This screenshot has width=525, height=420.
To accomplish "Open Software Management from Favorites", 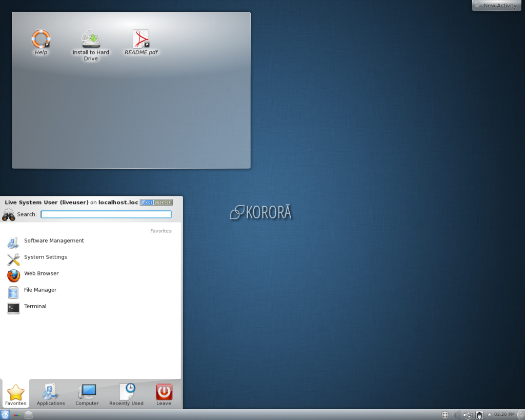I will click(x=53, y=241).
